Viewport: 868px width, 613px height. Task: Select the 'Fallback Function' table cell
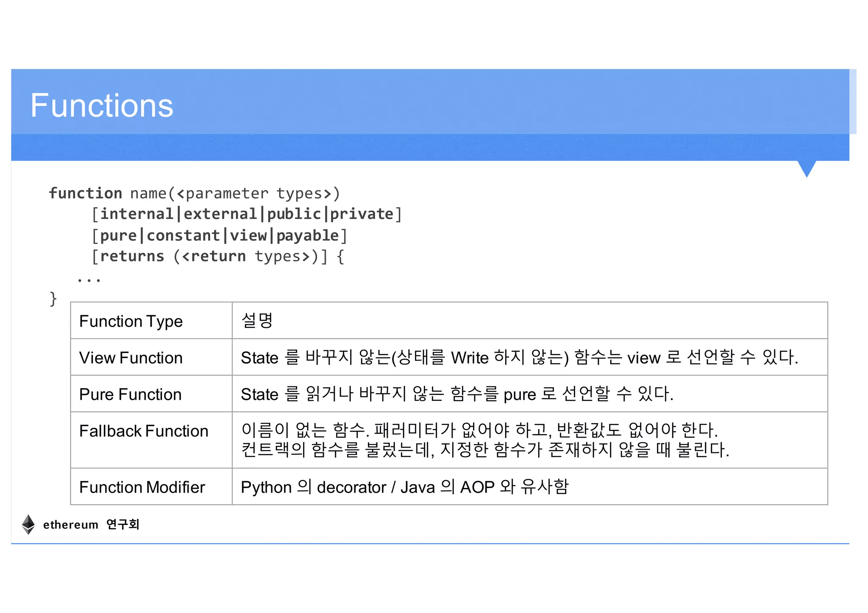151,440
